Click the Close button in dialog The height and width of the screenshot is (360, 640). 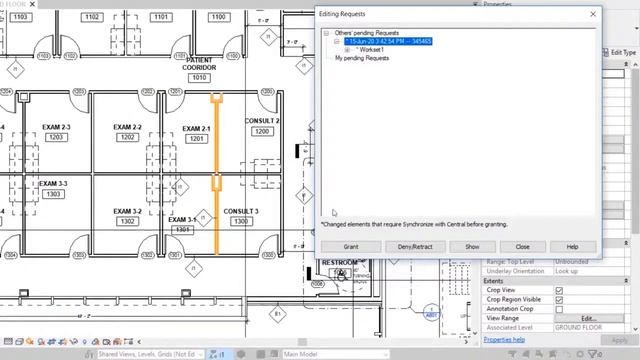click(522, 247)
